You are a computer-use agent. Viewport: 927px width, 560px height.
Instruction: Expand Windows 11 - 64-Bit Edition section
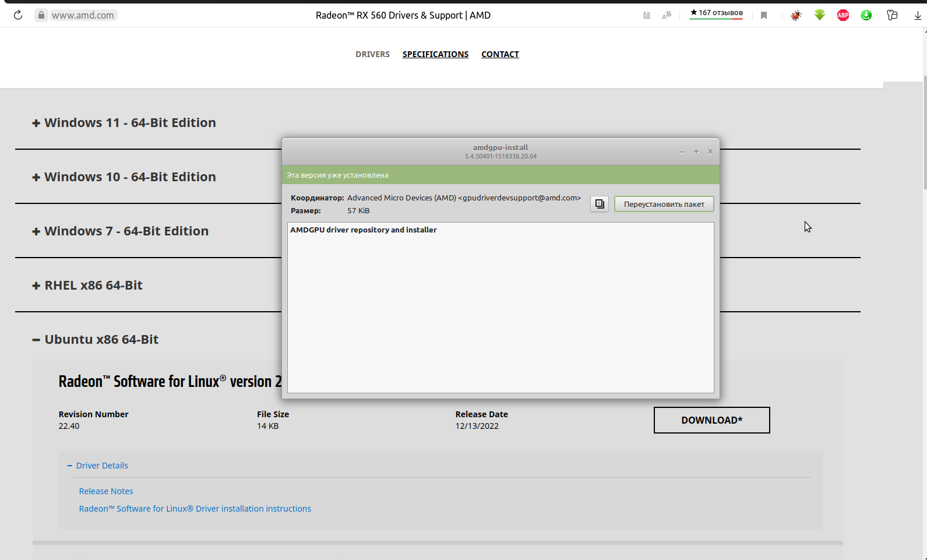click(x=124, y=122)
